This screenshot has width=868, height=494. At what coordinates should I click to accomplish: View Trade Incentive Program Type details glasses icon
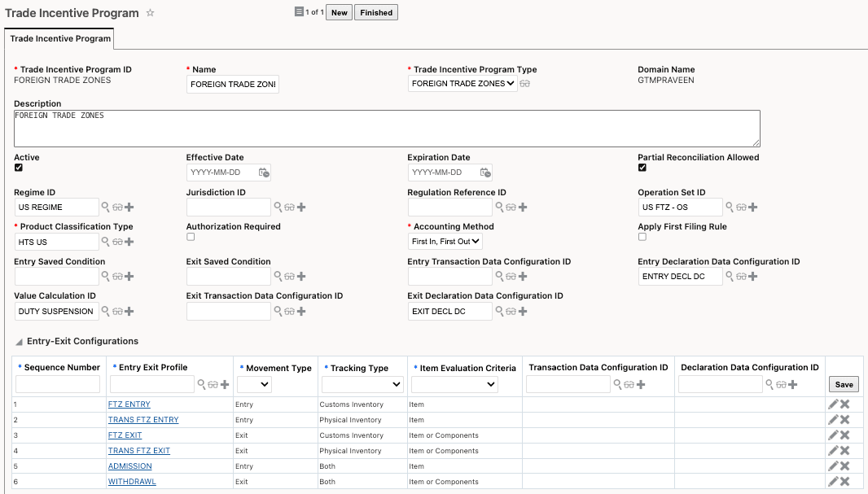524,84
